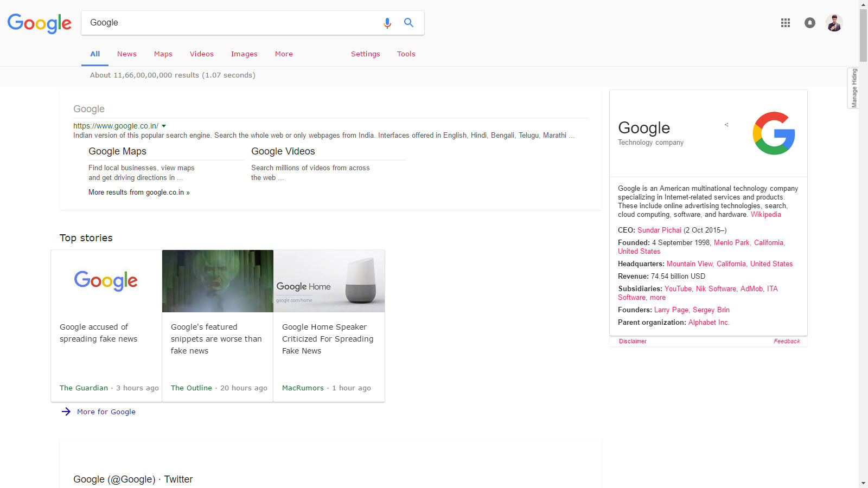Viewport: 868px width, 488px height.
Task: Click Revenue 74.54 billion USD text
Action: click(661, 277)
